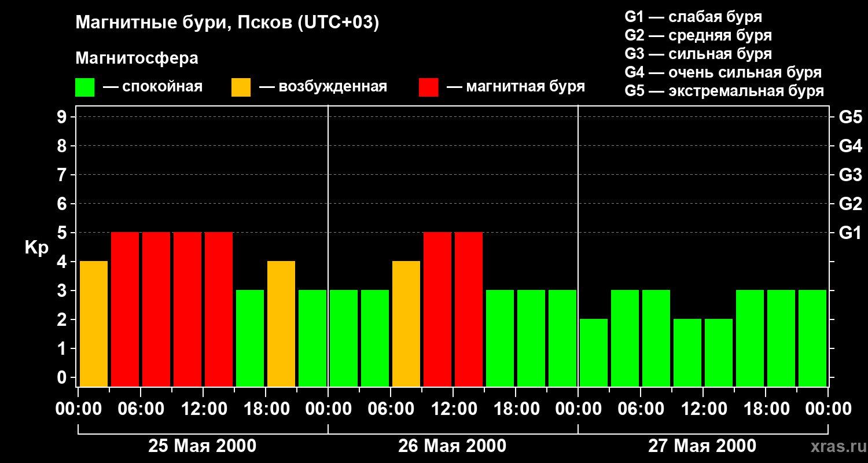Click the yellow "возбужденная" legend swatch

241,87
